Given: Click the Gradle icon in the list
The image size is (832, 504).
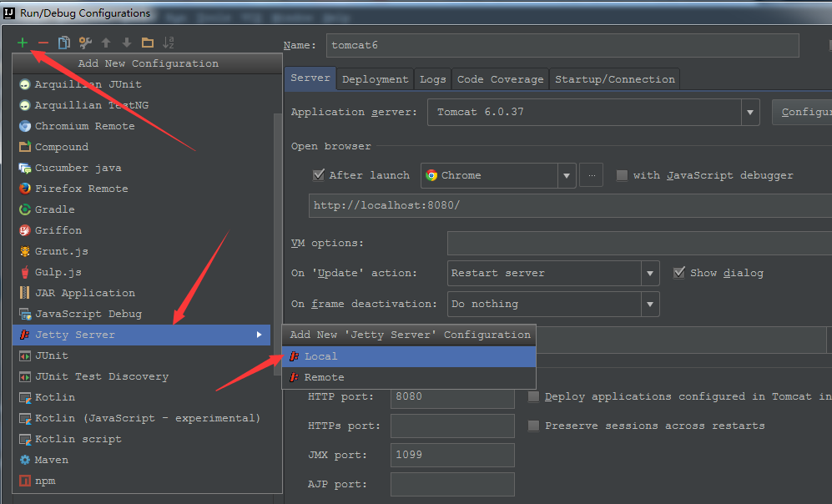Looking at the screenshot, I should (25, 209).
